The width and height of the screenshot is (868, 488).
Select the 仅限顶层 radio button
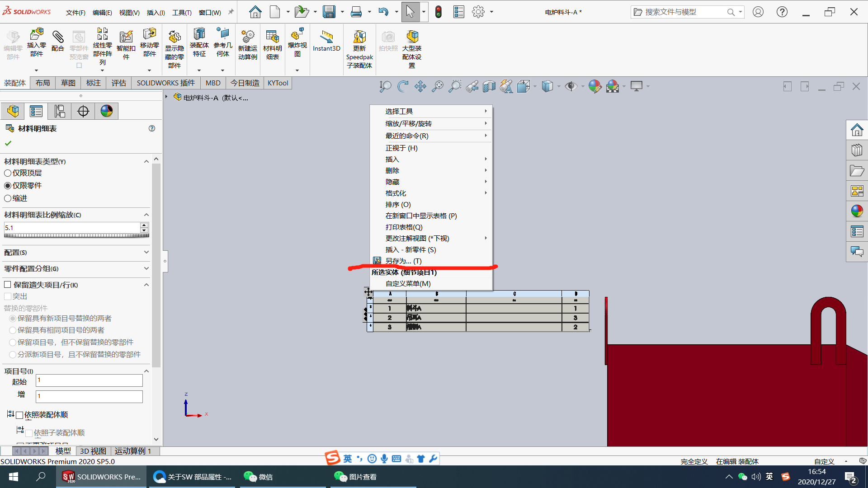pyautogui.click(x=8, y=173)
